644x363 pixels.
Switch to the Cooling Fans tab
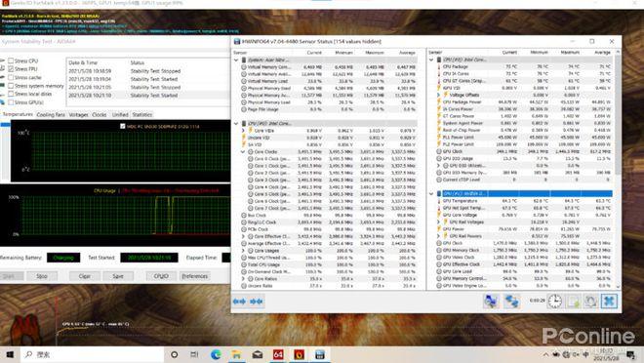pyautogui.click(x=51, y=115)
